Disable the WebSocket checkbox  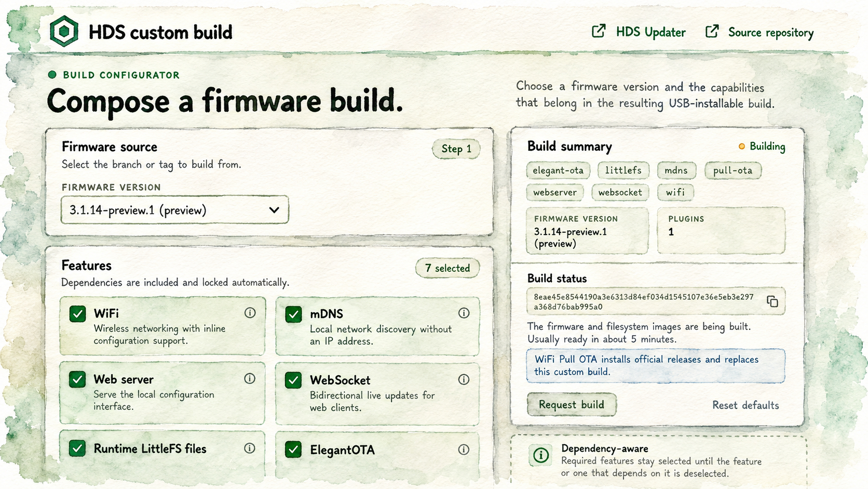click(293, 380)
